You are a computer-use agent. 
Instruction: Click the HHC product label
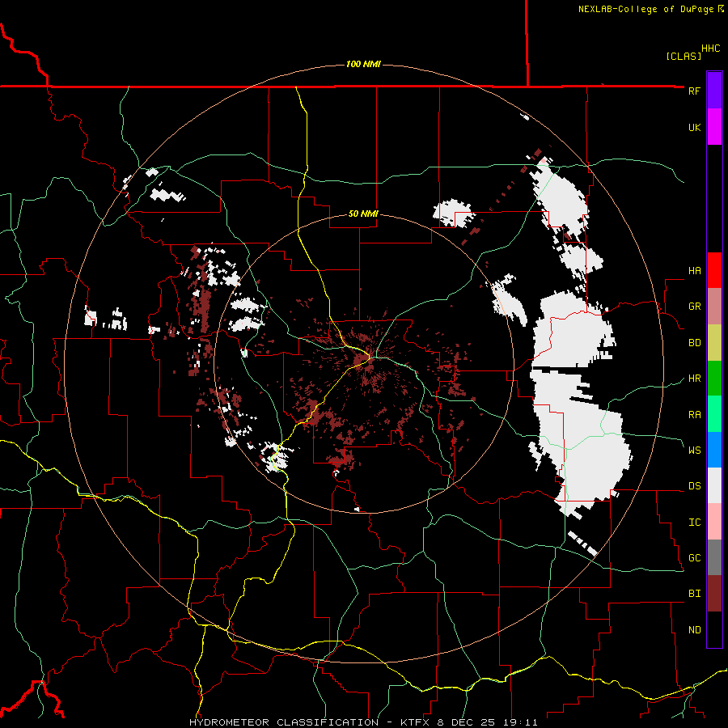(x=710, y=48)
